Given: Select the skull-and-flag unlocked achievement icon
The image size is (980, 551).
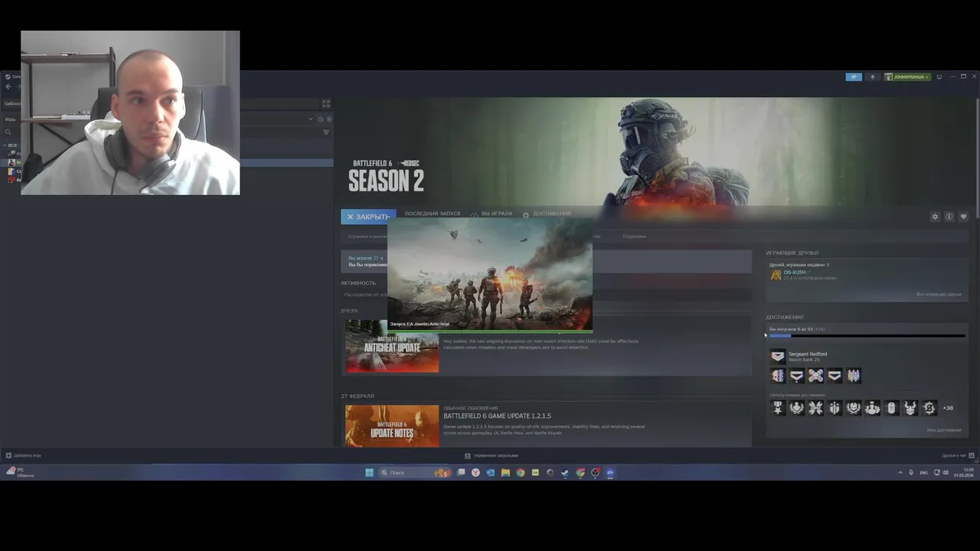Looking at the screenshot, I should (778, 375).
